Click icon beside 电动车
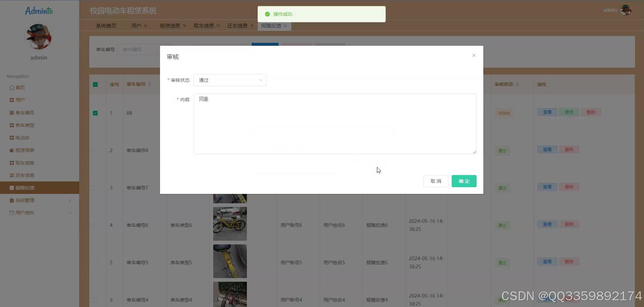 [12, 138]
